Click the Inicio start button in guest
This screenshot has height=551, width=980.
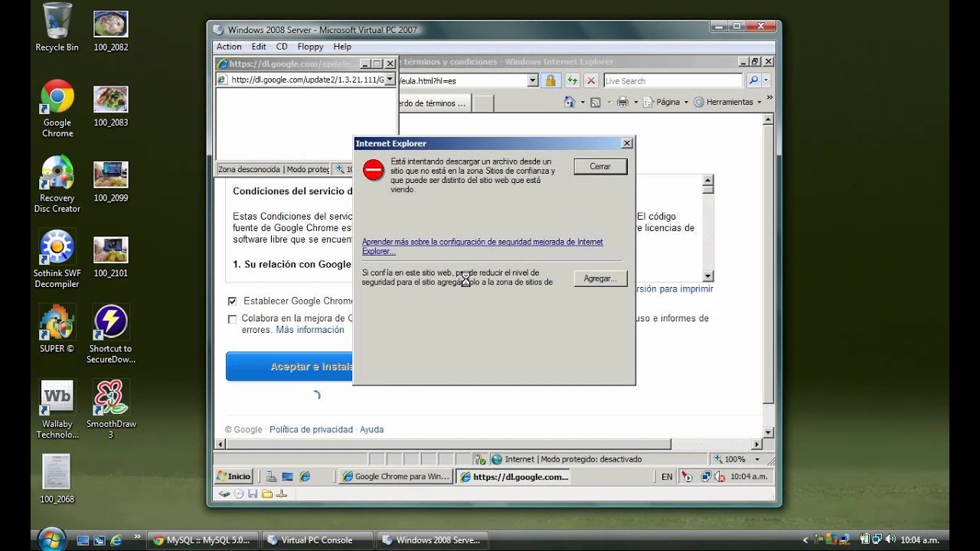(234, 477)
